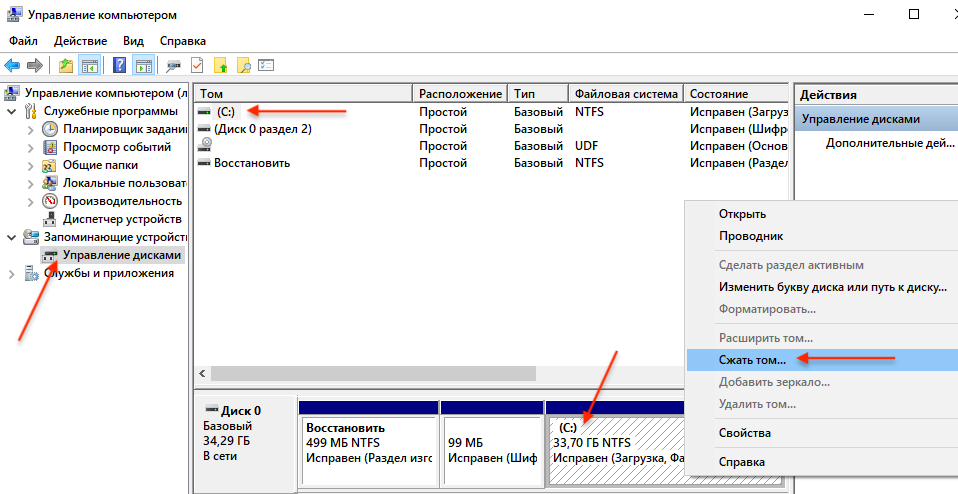The height and width of the screenshot is (494, 958).
Task: Click the Производительность icon
Action: click(49, 201)
